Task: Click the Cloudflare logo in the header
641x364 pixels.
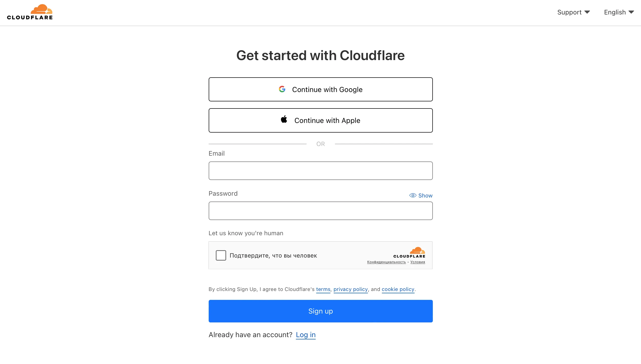Action: (x=29, y=12)
